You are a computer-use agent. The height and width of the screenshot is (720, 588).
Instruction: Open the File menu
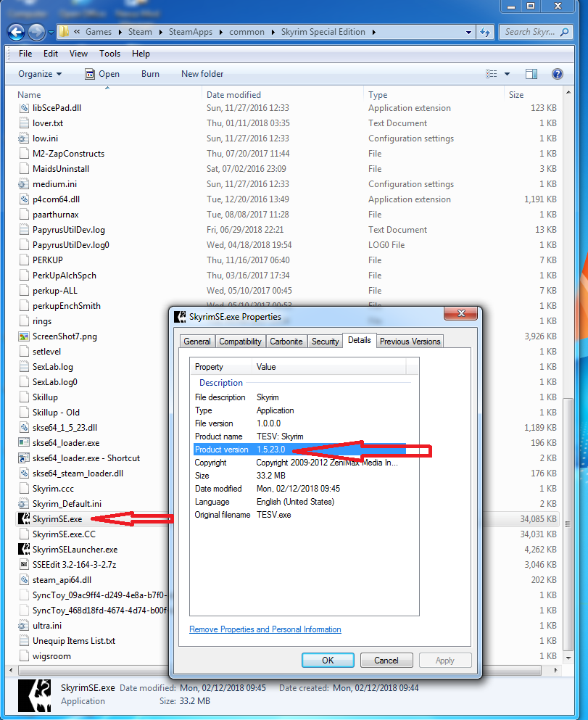pos(25,54)
